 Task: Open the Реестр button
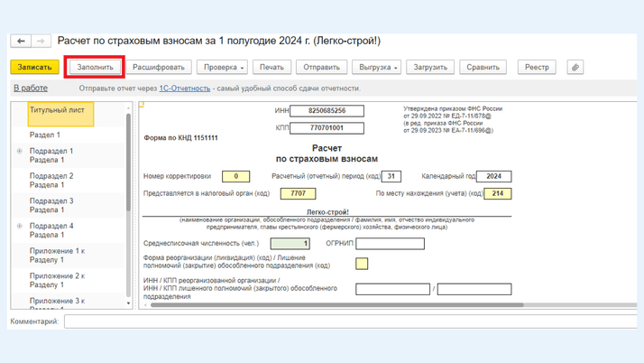(x=537, y=67)
